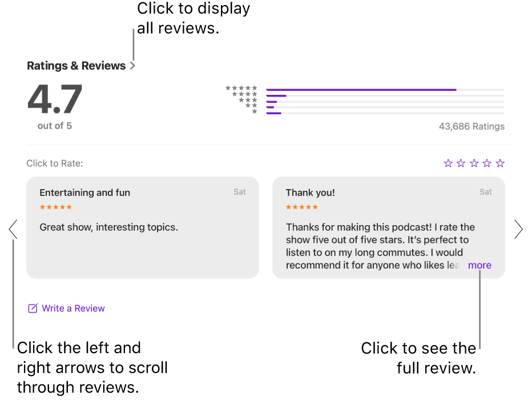Open the Entertaining and fun review card
This screenshot has width=532, height=400.
(143, 227)
